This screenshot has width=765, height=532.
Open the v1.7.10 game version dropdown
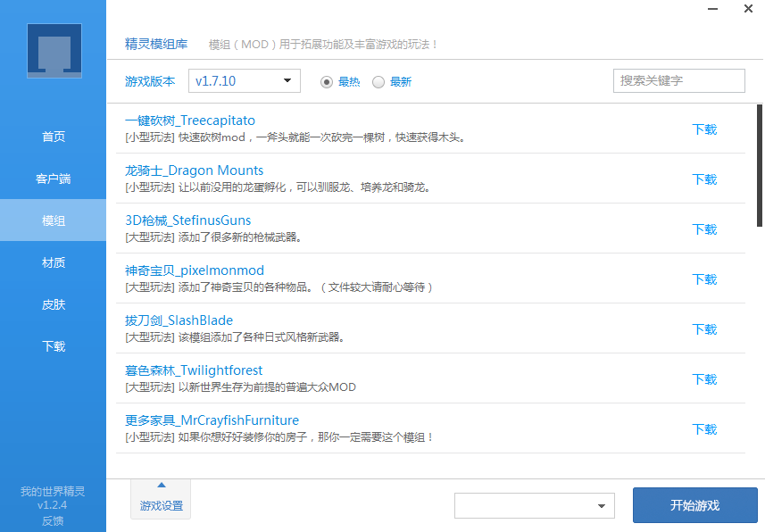[x=245, y=80]
